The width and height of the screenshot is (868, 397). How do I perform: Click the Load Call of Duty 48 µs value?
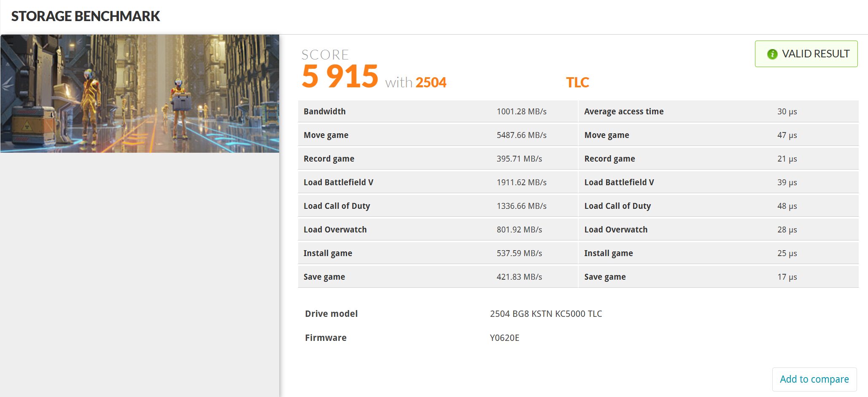pyautogui.click(x=787, y=206)
